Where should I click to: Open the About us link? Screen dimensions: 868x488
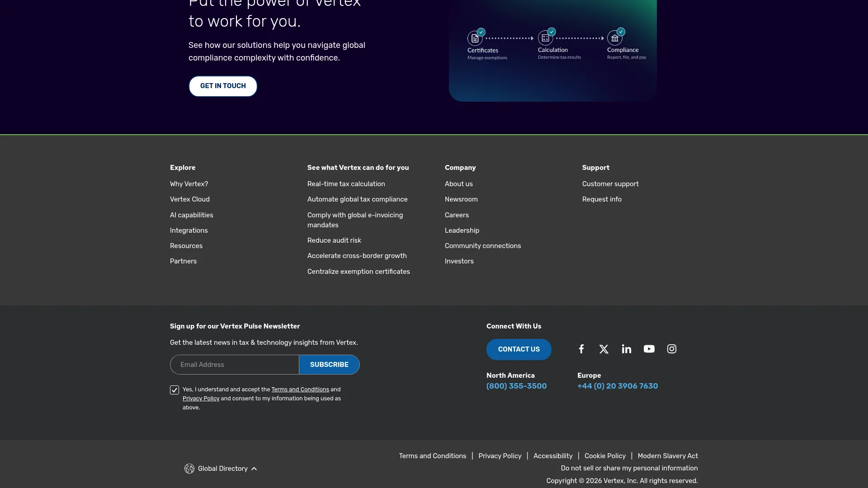point(459,184)
